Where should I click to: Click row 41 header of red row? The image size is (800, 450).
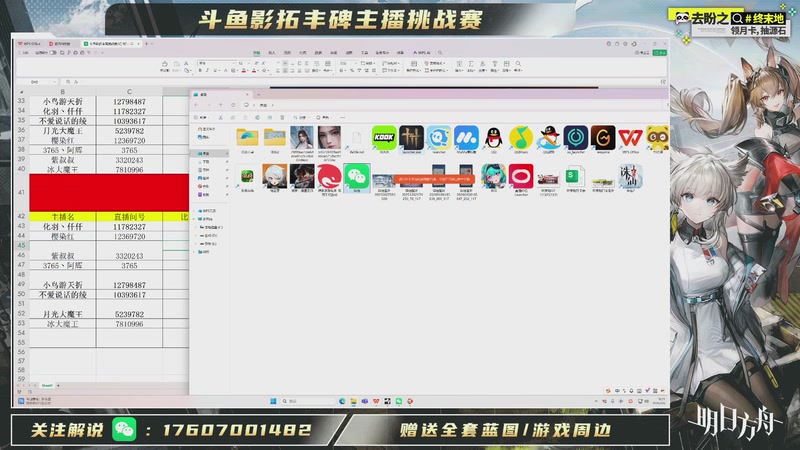(21, 191)
